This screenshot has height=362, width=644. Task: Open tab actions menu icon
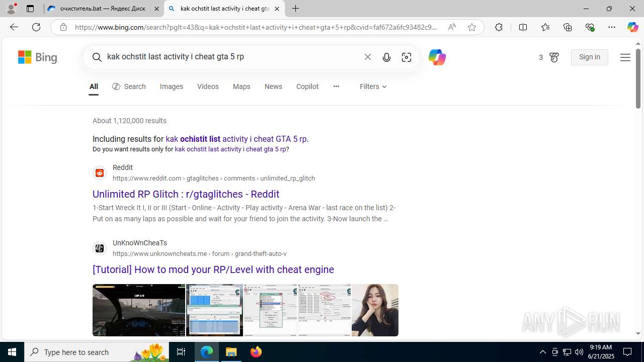pos(30,9)
